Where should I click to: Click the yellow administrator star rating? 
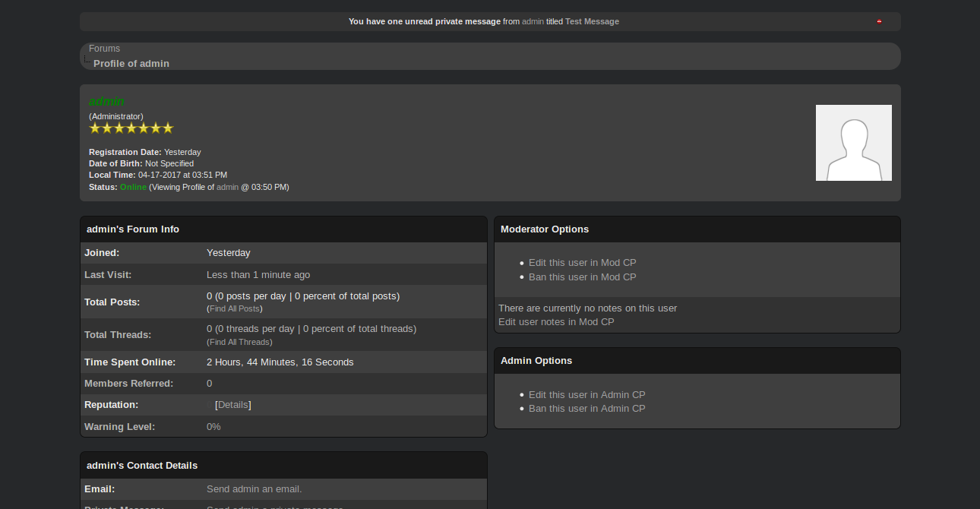click(x=131, y=128)
